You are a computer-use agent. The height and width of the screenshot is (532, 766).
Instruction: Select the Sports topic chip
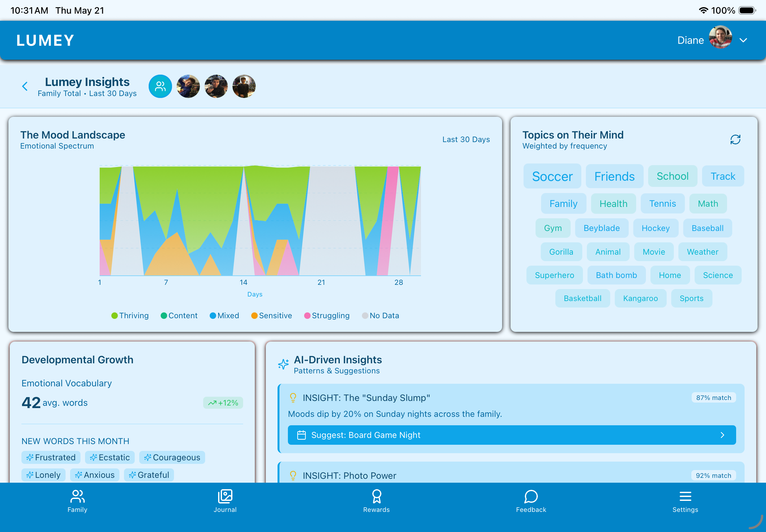pyautogui.click(x=691, y=298)
